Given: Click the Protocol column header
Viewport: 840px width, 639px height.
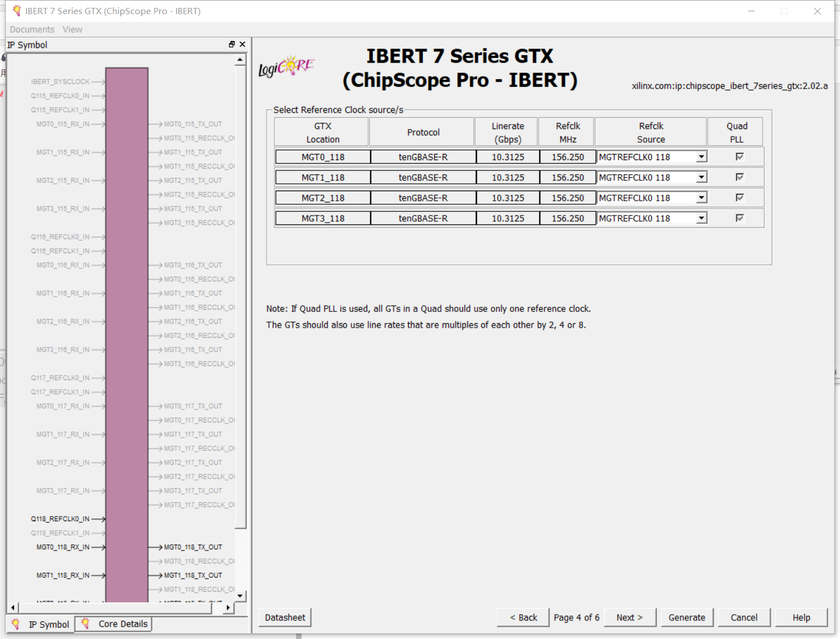Looking at the screenshot, I should pyautogui.click(x=422, y=132).
